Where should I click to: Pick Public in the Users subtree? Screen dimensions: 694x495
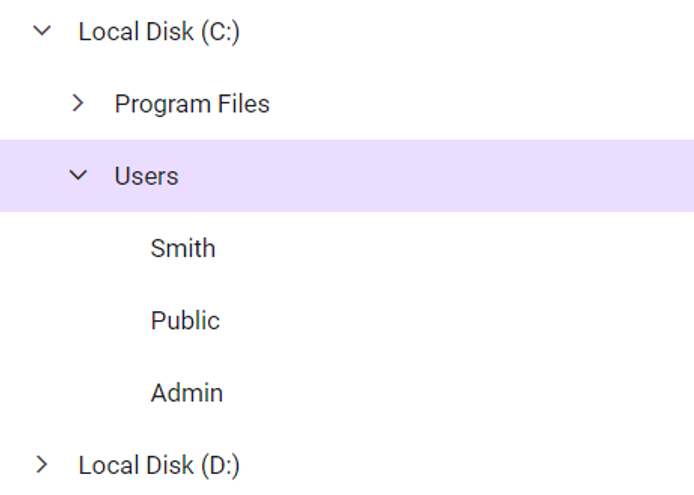[185, 320]
